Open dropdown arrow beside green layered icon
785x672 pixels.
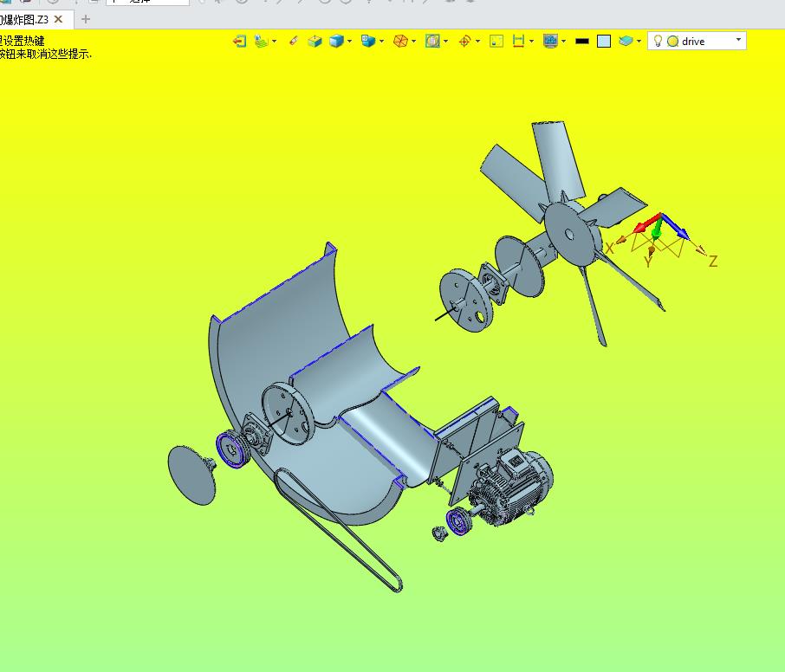[274, 41]
